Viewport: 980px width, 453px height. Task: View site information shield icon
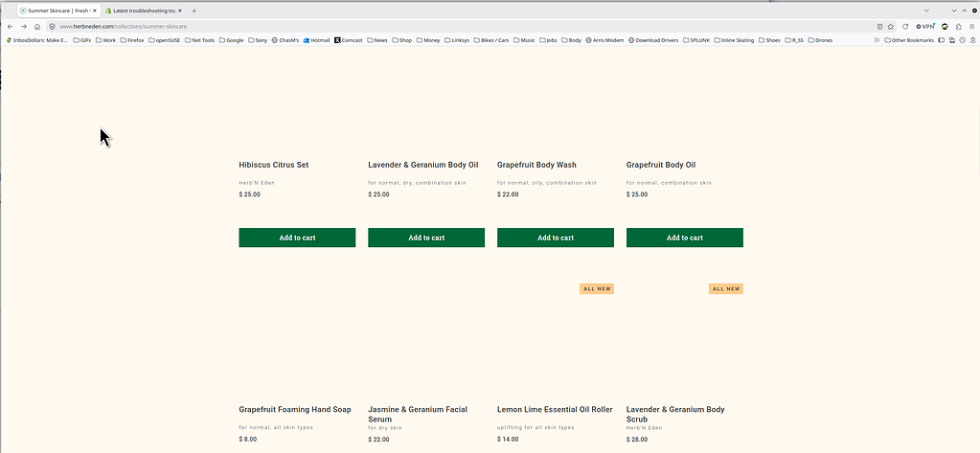tap(53, 27)
